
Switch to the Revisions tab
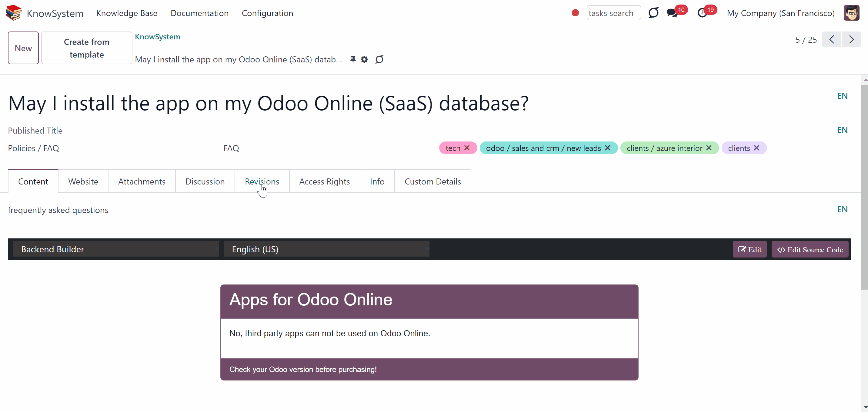point(262,181)
